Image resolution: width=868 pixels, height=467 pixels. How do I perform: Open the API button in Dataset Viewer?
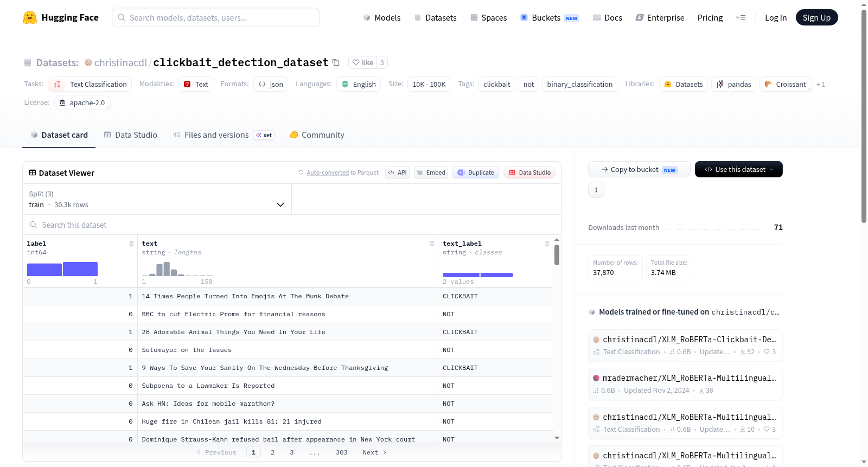(x=397, y=172)
